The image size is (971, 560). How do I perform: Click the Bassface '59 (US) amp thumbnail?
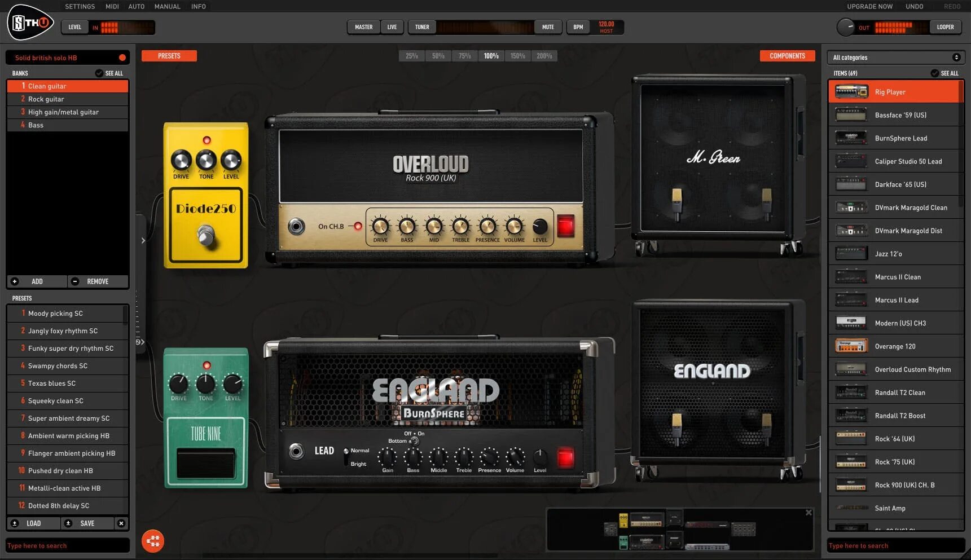[x=851, y=115]
